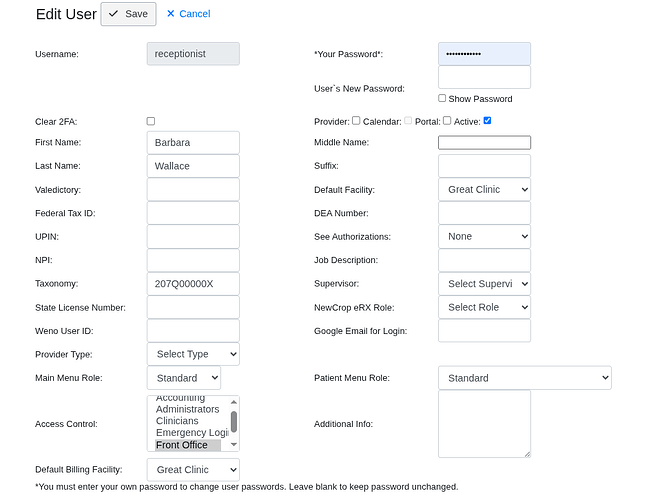Image resolution: width=661 pixels, height=500 pixels.
Task: Click the Weno User ID field
Action: (x=193, y=331)
